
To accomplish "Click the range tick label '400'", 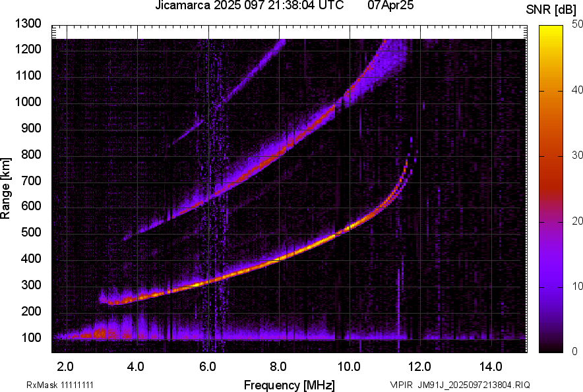I will 31,258.
